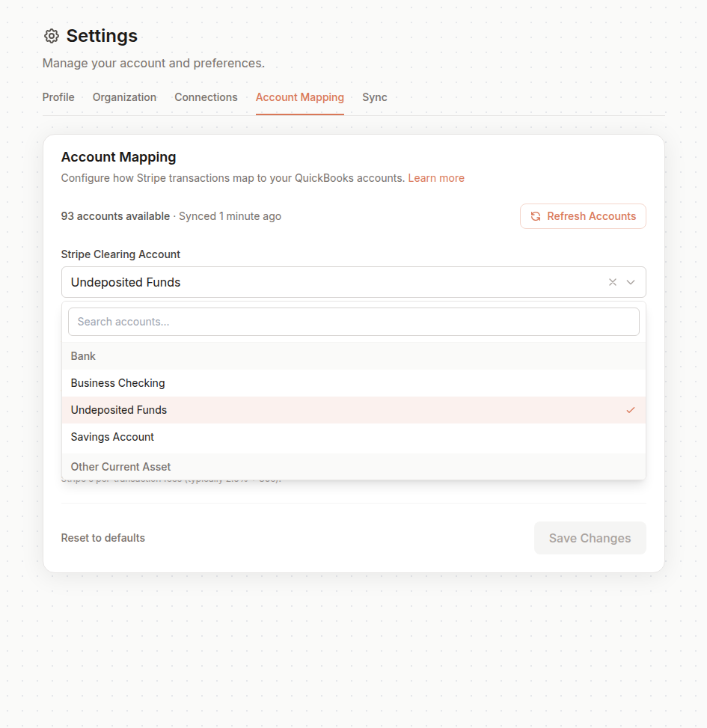The width and height of the screenshot is (707, 728).
Task: Expand the Other Current Asset group
Action: pos(120,466)
